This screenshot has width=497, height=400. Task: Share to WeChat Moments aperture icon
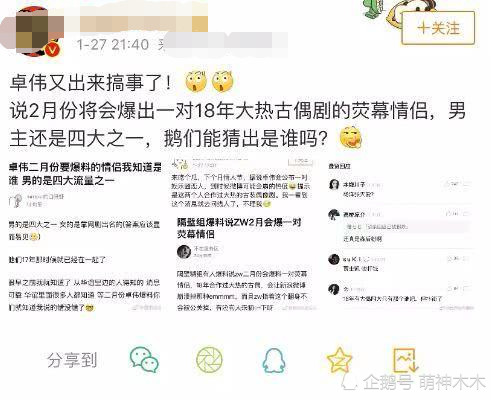click(209, 360)
